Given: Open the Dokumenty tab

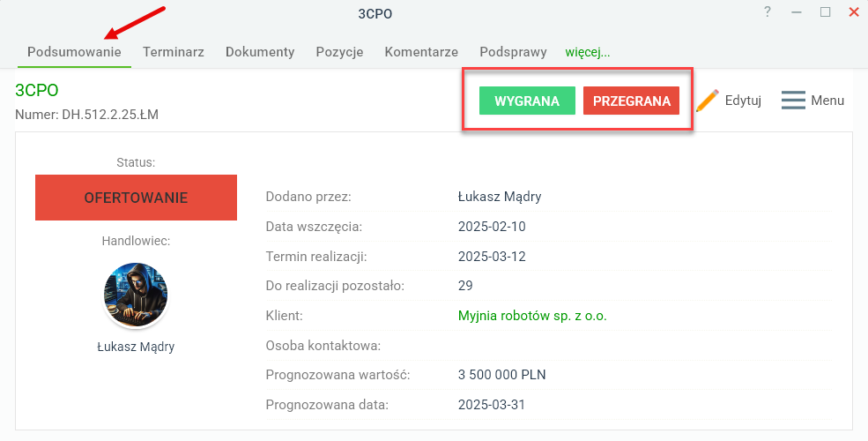Looking at the screenshot, I should tap(260, 52).
